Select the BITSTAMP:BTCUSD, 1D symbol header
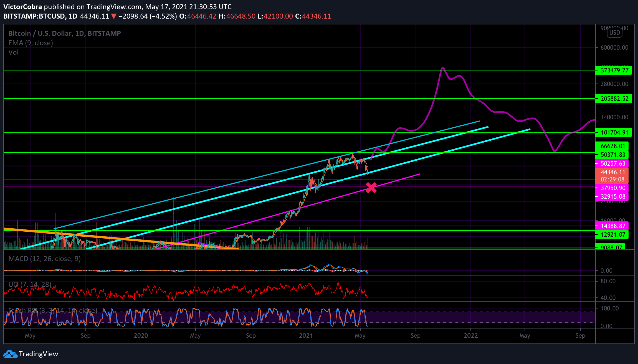This screenshot has width=638, height=364. 40,16
